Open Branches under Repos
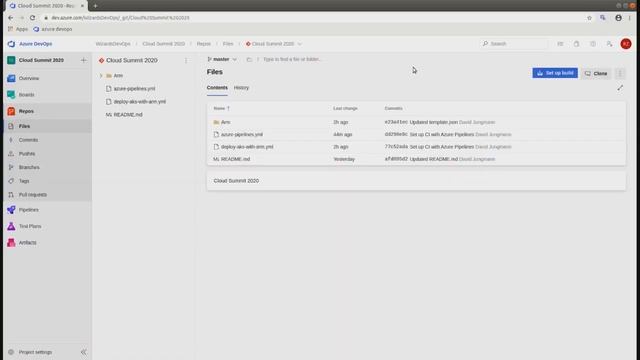640x360 pixels. point(29,167)
